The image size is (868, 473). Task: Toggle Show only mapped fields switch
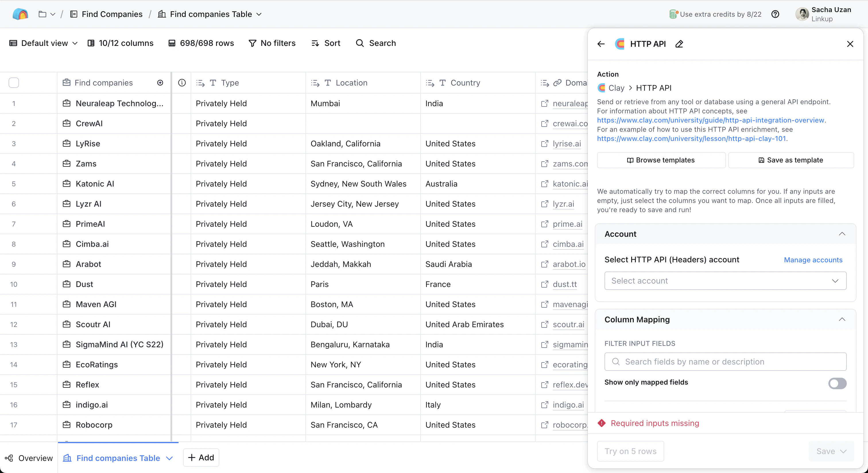tap(837, 383)
